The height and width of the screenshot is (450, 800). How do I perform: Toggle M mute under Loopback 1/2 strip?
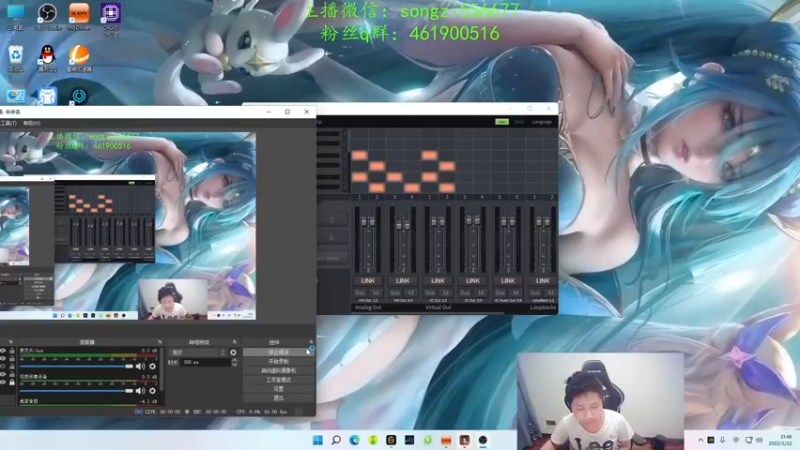[551, 293]
